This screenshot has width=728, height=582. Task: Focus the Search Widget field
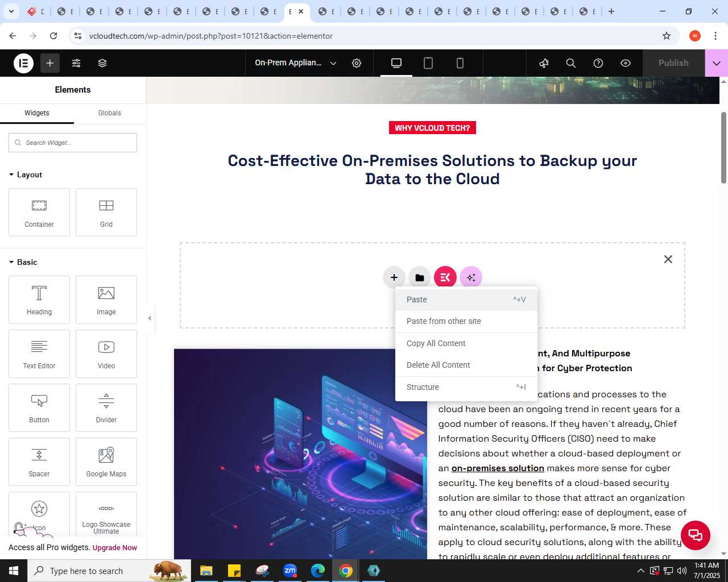click(73, 143)
